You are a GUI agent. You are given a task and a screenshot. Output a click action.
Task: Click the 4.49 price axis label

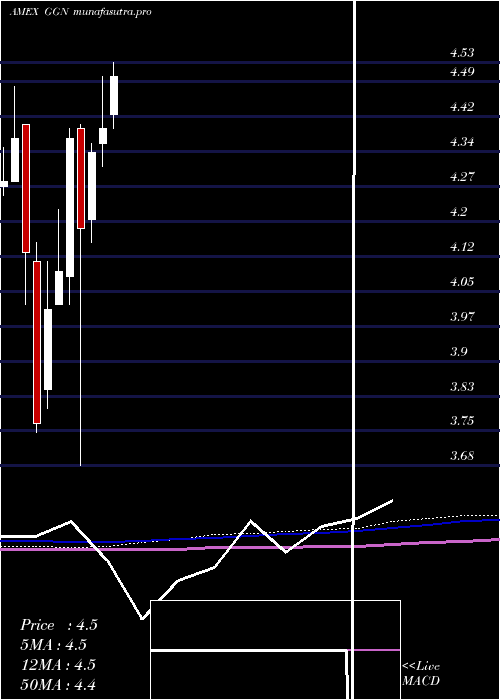pos(462,72)
